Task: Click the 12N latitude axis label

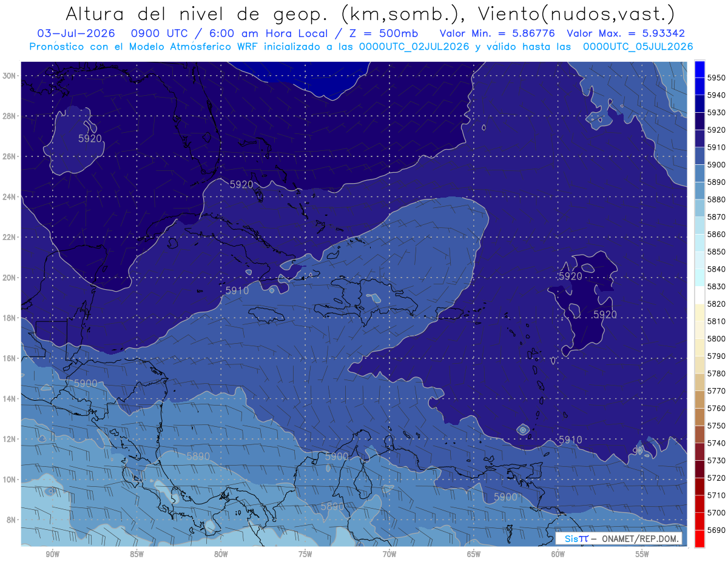Action: pos(9,439)
